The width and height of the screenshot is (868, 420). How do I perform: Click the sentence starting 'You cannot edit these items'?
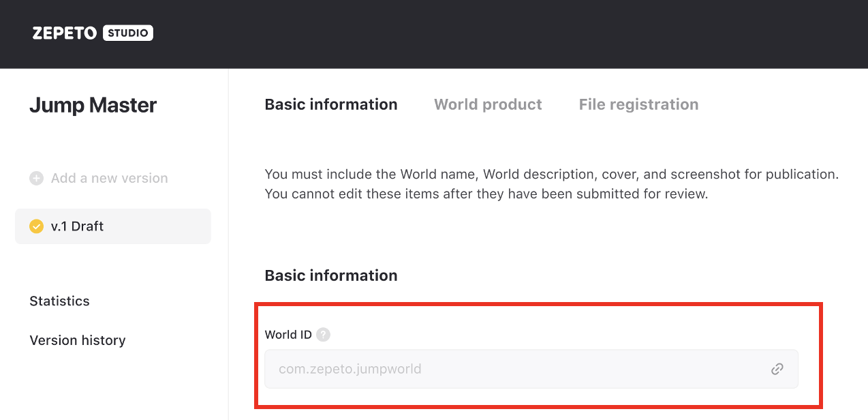click(x=486, y=194)
